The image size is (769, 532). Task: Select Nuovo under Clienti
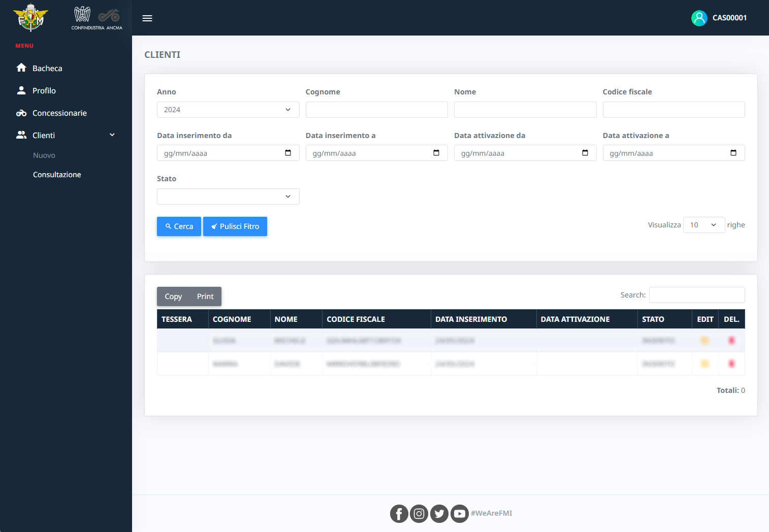[44, 155]
